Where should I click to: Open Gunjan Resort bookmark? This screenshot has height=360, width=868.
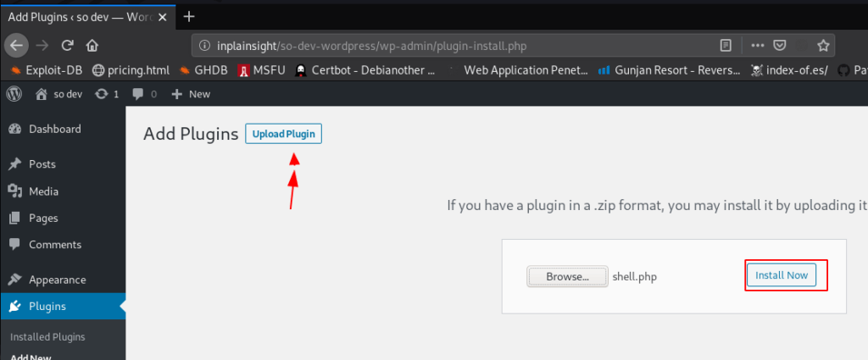coord(670,71)
